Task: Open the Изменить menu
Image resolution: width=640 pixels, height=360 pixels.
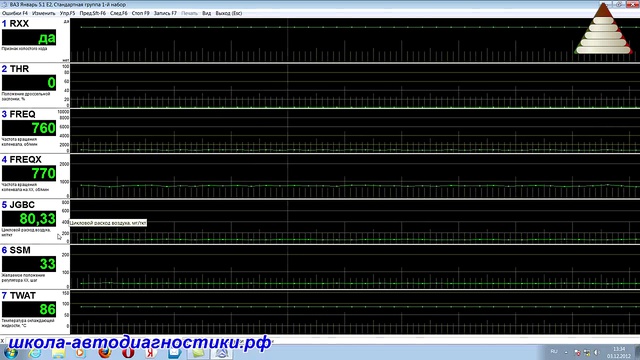Action: pyautogui.click(x=44, y=13)
